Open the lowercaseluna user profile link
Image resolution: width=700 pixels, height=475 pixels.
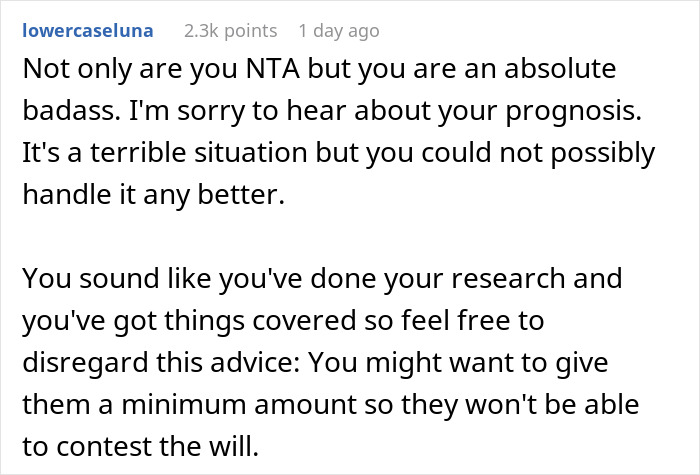coord(87,31)
